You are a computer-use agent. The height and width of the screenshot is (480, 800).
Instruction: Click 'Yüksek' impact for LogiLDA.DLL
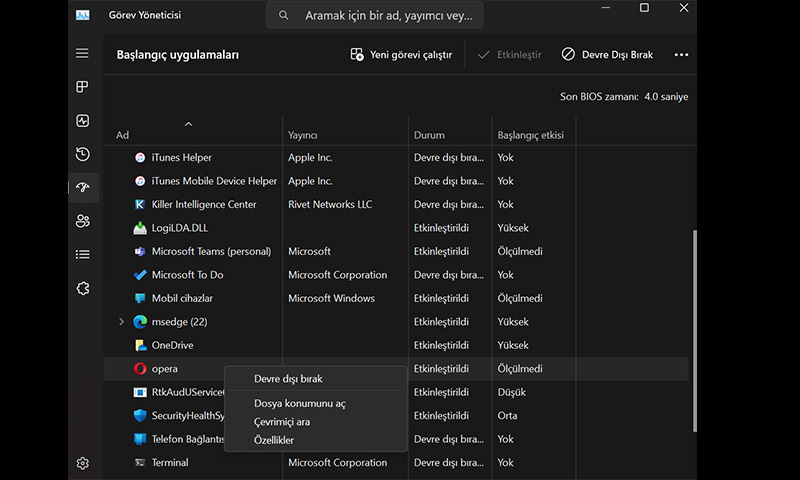point(513,228)
